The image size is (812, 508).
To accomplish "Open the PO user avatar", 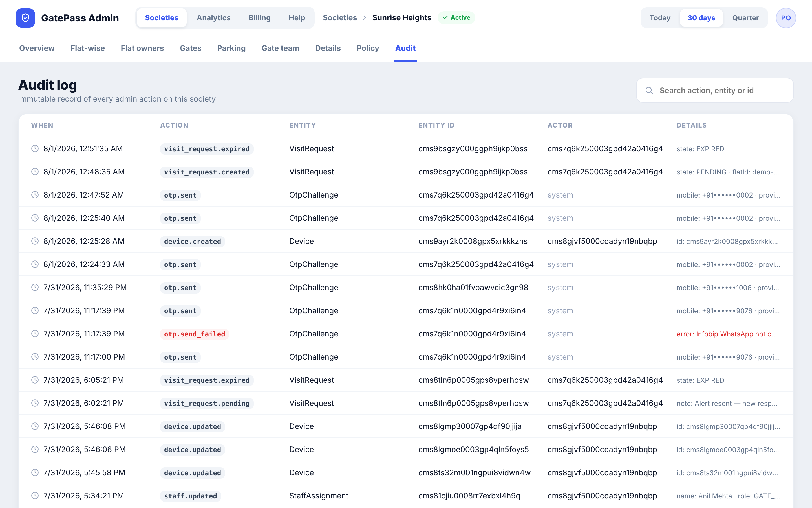I will click(x=785, y=18).
